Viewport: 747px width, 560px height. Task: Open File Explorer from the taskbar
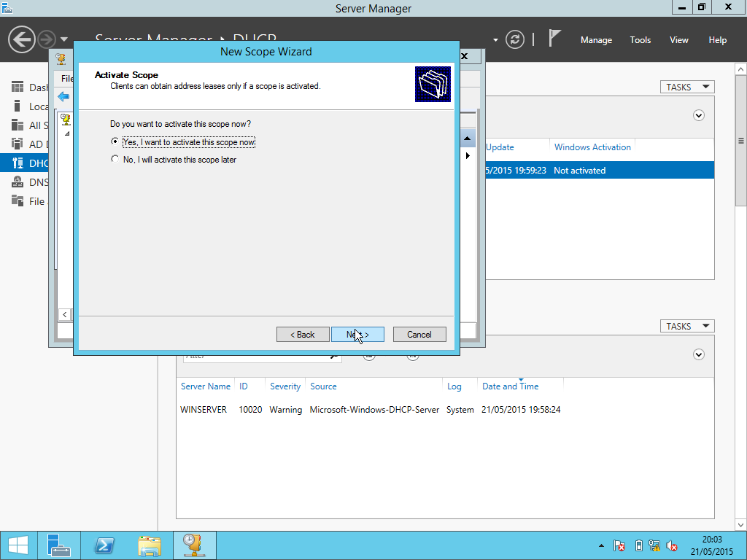150,545
